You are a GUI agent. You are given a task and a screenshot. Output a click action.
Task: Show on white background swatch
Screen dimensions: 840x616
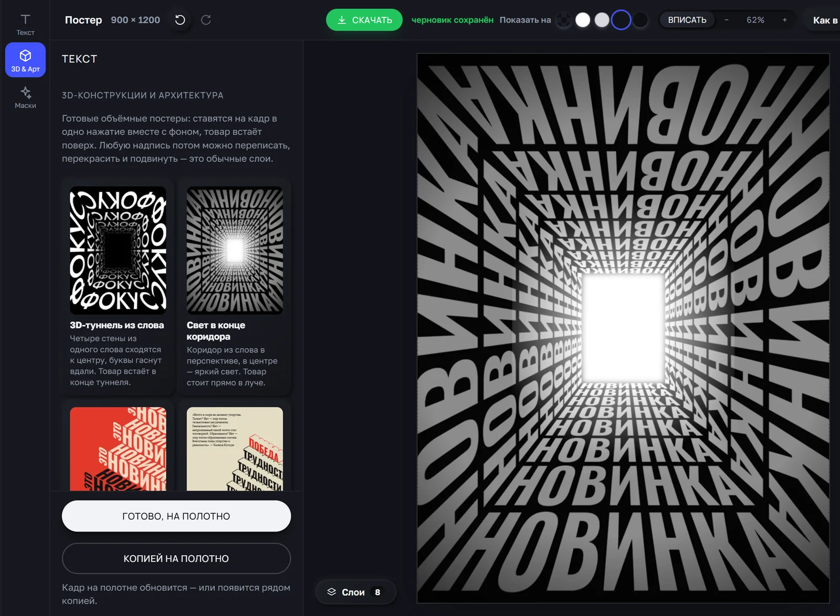[x=583, y=20]
